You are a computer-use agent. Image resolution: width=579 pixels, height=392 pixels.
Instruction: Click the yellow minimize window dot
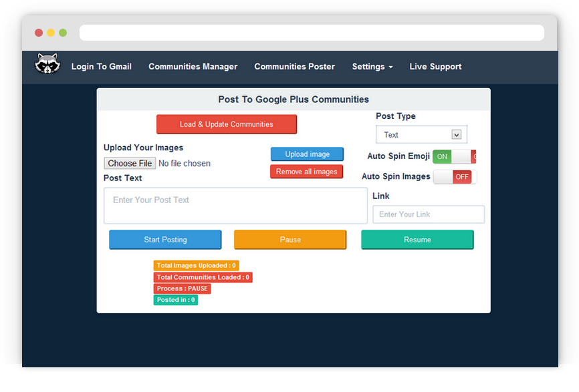click(x=51, y=33)
